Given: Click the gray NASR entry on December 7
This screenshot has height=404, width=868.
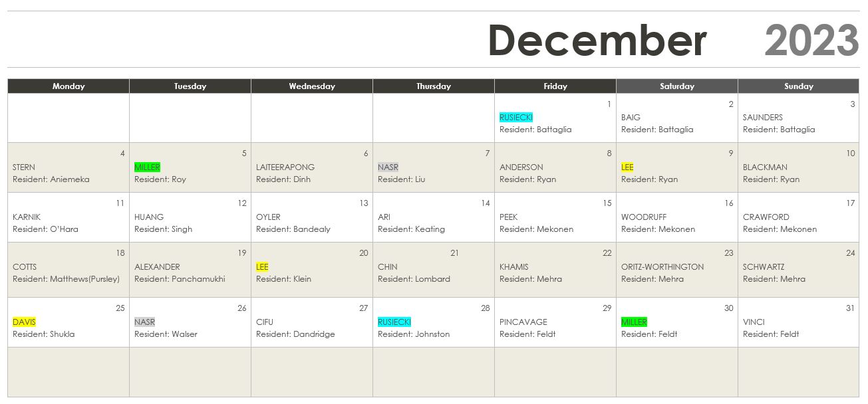Looking at the screenshot, I should [x=388, y=167].
